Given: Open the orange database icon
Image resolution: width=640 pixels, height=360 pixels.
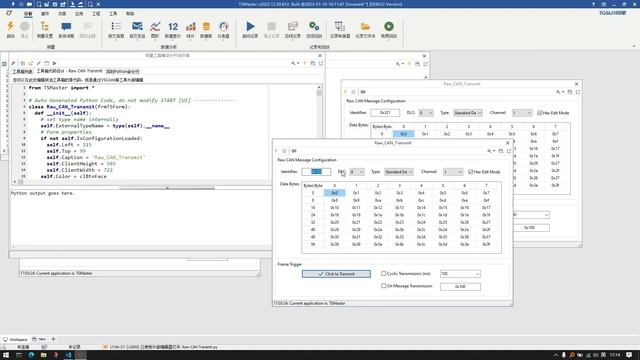Looking at the screenshot, I should coord(206,27).
